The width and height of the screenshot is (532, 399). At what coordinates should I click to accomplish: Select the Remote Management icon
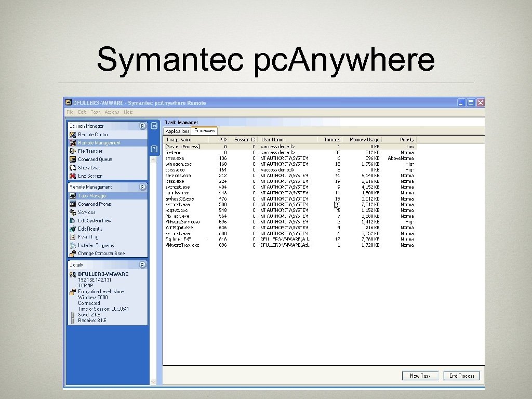click(73, 143)
